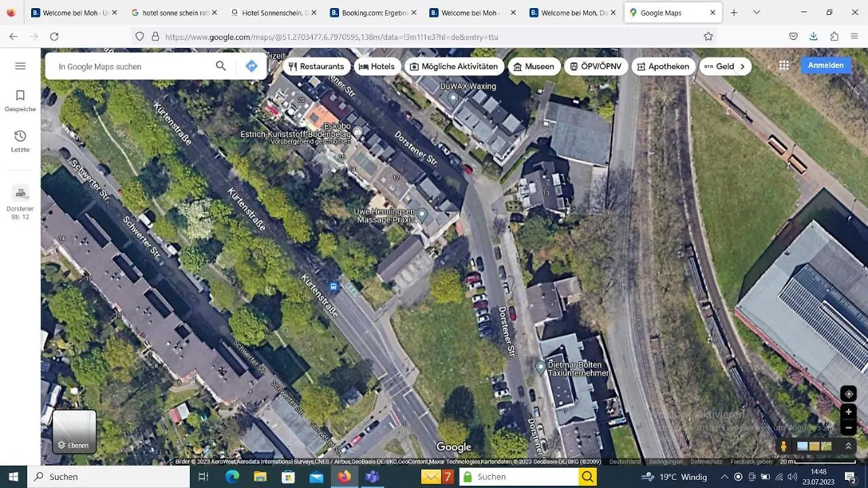This screenshot has width=868, height=488.
Task: Open the notification center
Action: [850, 476]
